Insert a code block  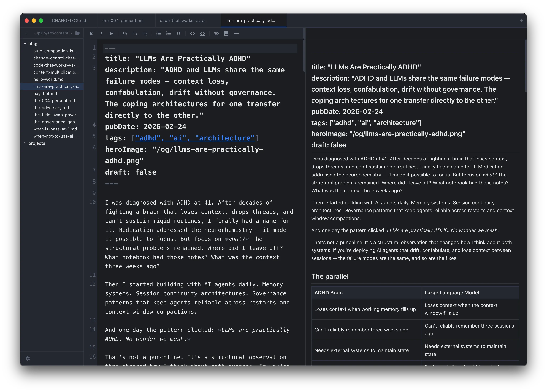point(202,34)
